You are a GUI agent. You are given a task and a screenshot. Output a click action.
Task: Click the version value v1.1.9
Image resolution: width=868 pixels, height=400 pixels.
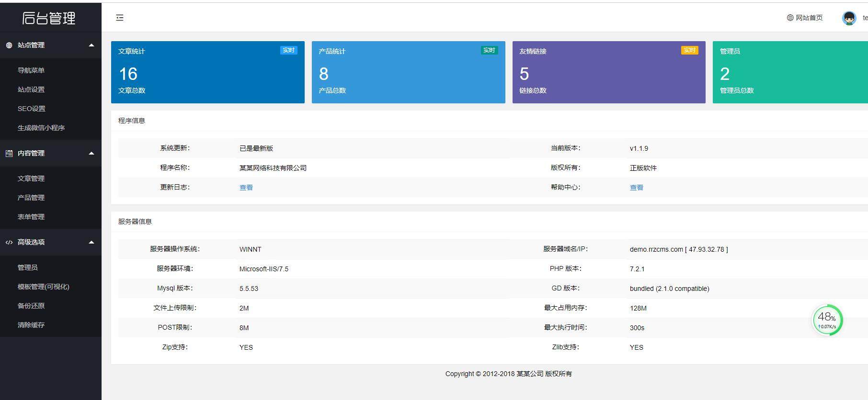639,148
